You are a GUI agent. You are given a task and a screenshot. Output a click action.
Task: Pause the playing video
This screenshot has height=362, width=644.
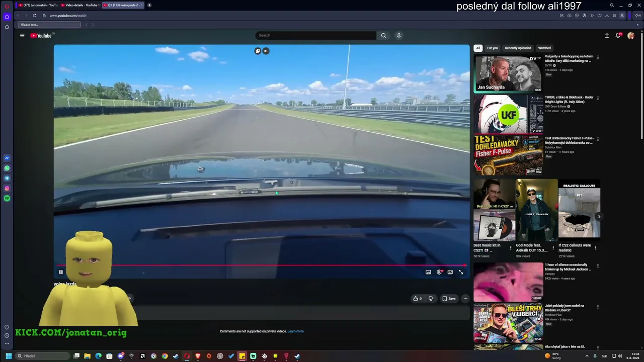[x=61, y=272]
